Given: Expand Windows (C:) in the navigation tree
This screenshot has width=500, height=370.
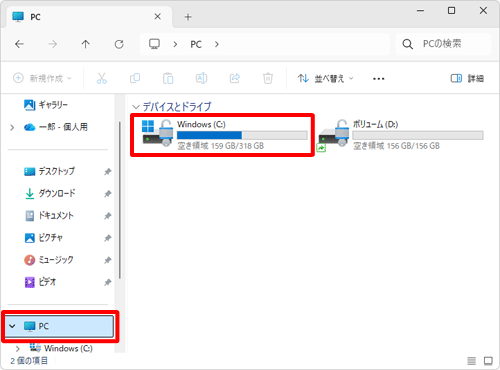Looking at the screenshot, I should 18,349.
